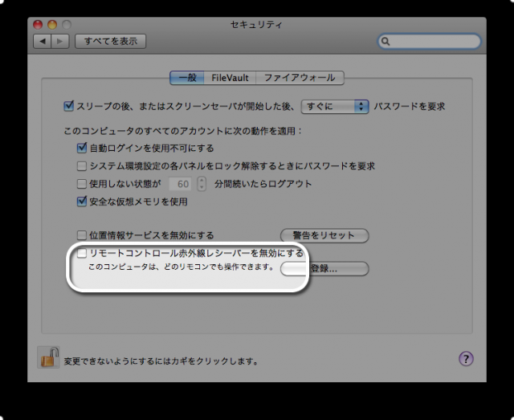
Task: Enable システム環境設定の各パネル lock password checkbox
Action: (82, 166)
